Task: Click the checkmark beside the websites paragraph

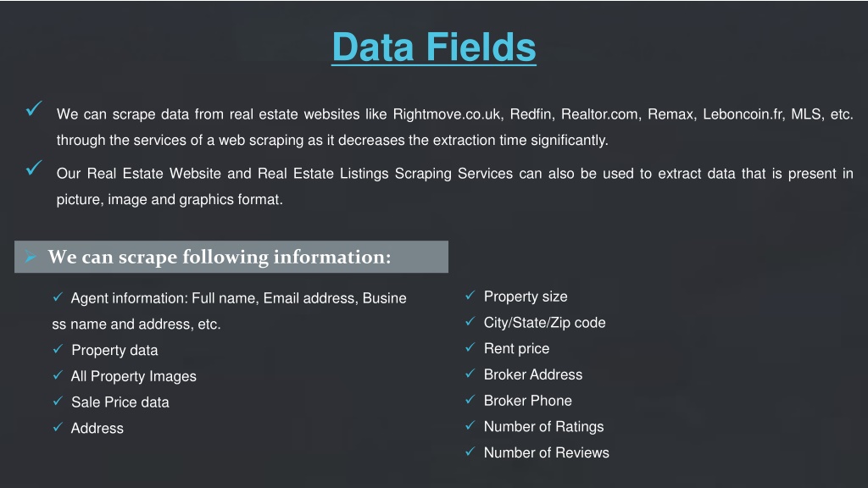Action: pyautogui.click(x=34, y=108)
